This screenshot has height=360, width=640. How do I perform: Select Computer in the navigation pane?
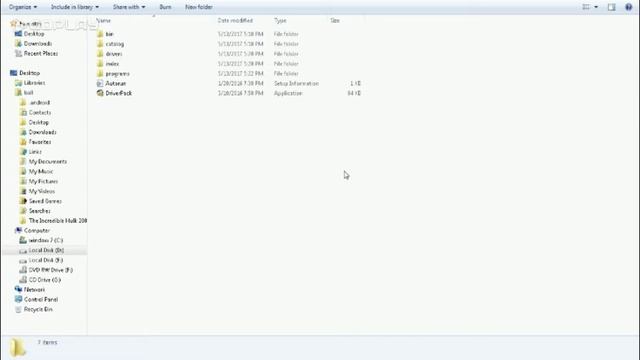click(x=37, y=231)
